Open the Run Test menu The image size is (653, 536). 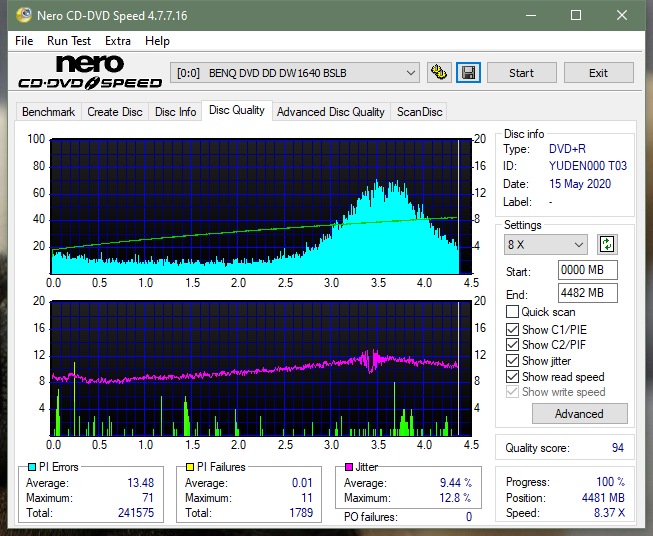click(x=69, y=41)
